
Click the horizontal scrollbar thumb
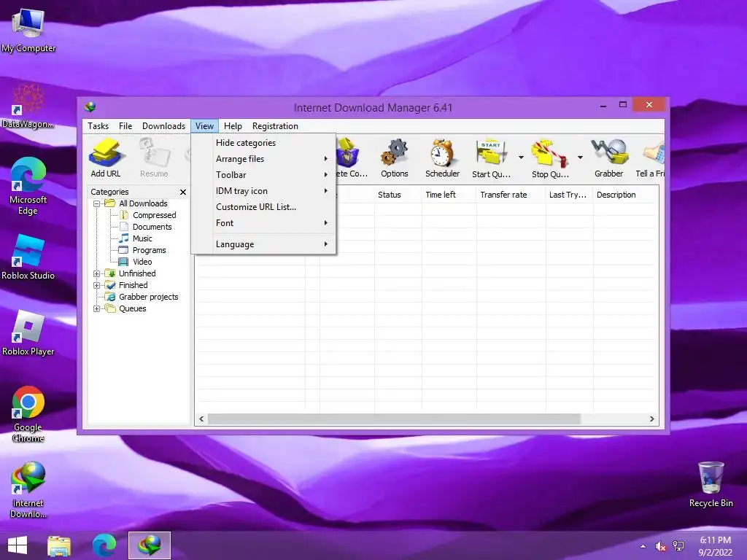coord(394,419)
